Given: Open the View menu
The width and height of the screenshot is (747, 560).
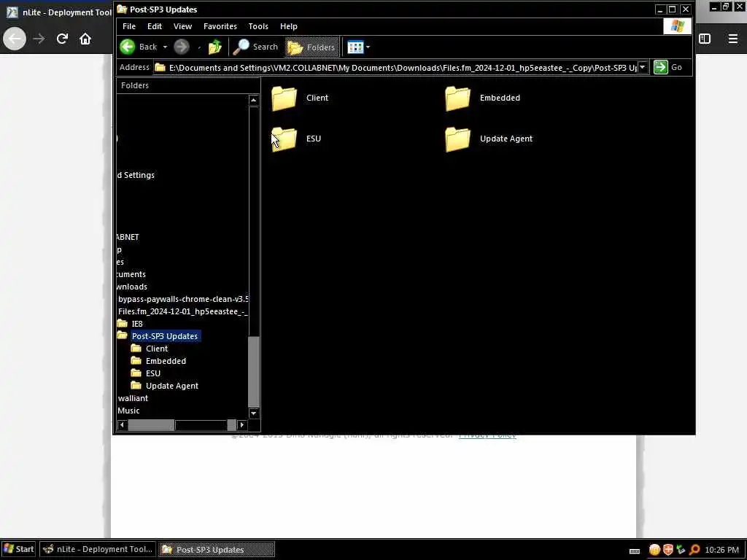Looking at the screenshot, I should point(182,26).
